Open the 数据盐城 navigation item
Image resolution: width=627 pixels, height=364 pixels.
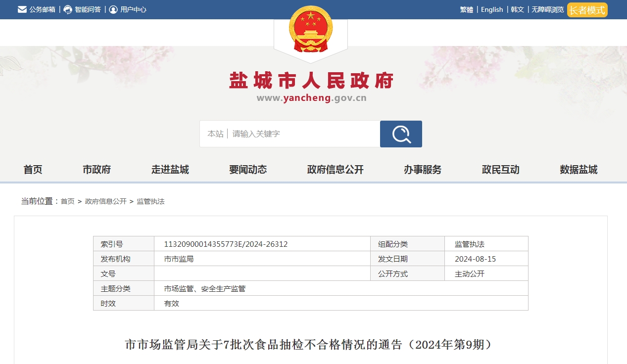(x=579, y=170)
